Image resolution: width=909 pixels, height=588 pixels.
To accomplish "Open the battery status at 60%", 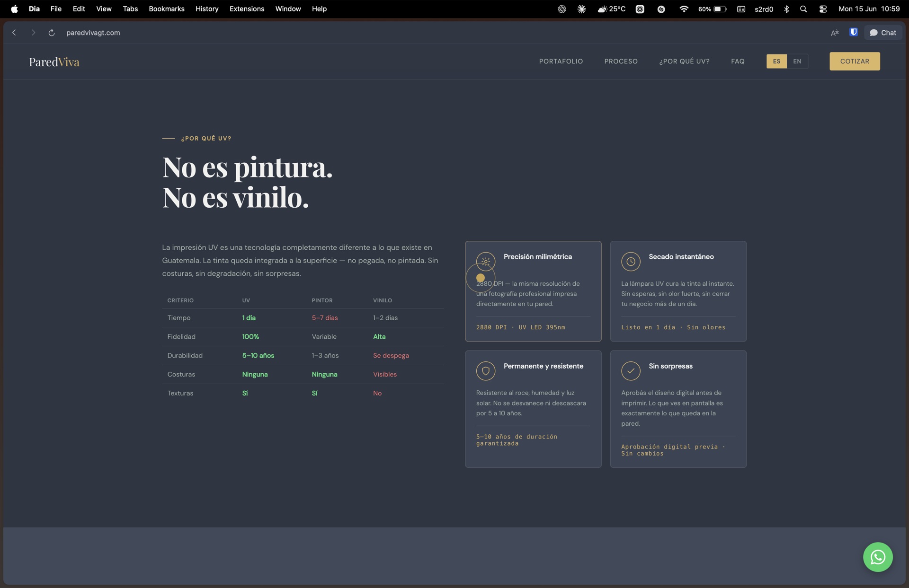I will click(712, 9).
